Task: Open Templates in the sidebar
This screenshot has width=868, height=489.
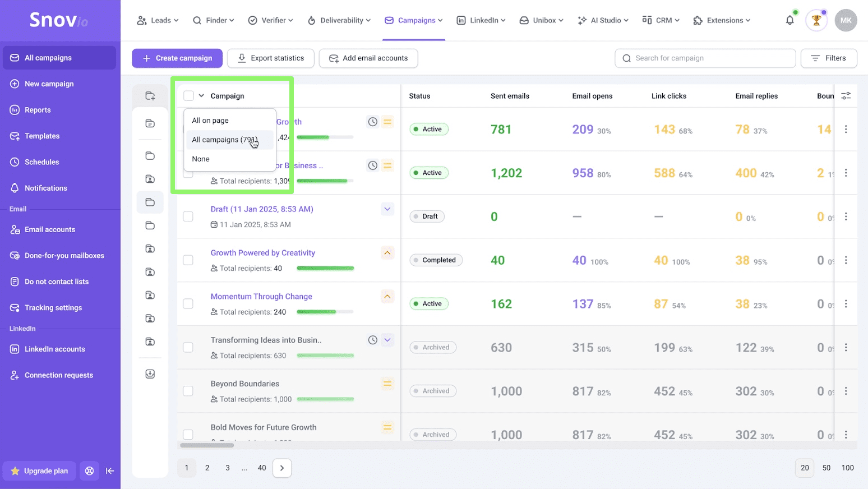Action: coord(42,136)
